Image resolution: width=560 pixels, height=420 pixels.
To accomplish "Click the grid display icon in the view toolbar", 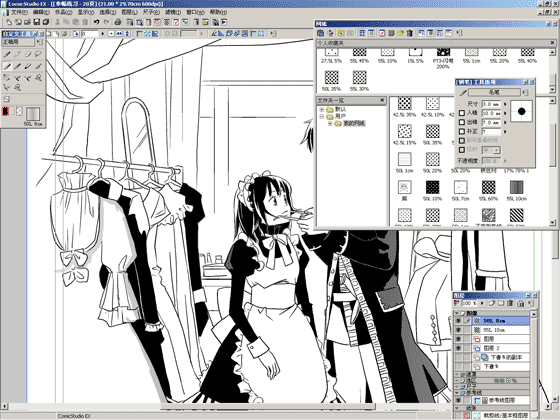I will 147,34.
